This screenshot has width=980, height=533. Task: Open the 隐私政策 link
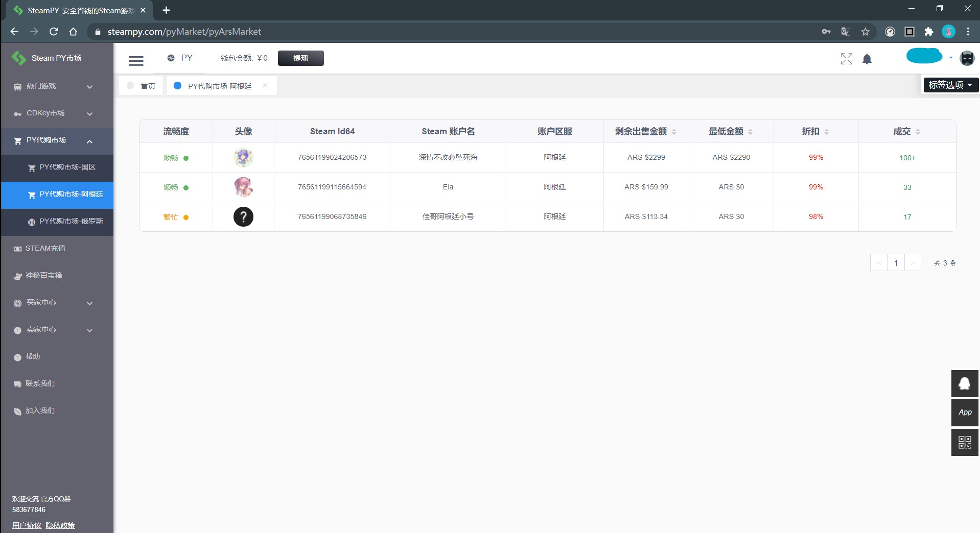[60, 525]
